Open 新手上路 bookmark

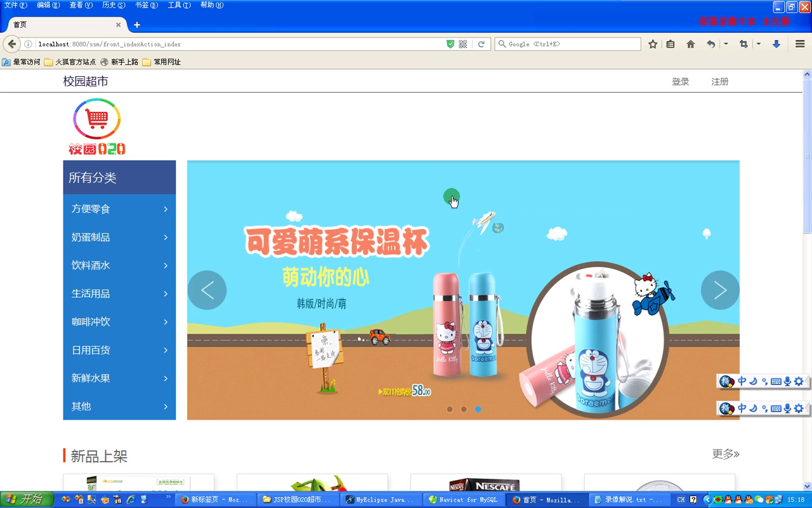tap(119, 62)
